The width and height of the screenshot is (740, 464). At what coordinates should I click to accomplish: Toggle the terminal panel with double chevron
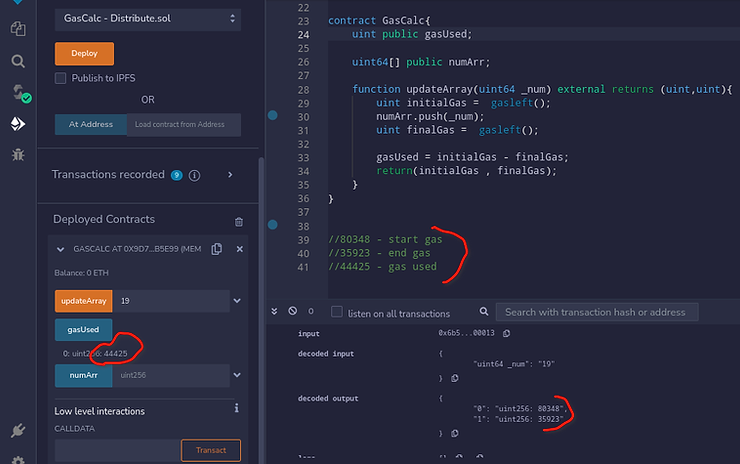click(x=275, y=312)
